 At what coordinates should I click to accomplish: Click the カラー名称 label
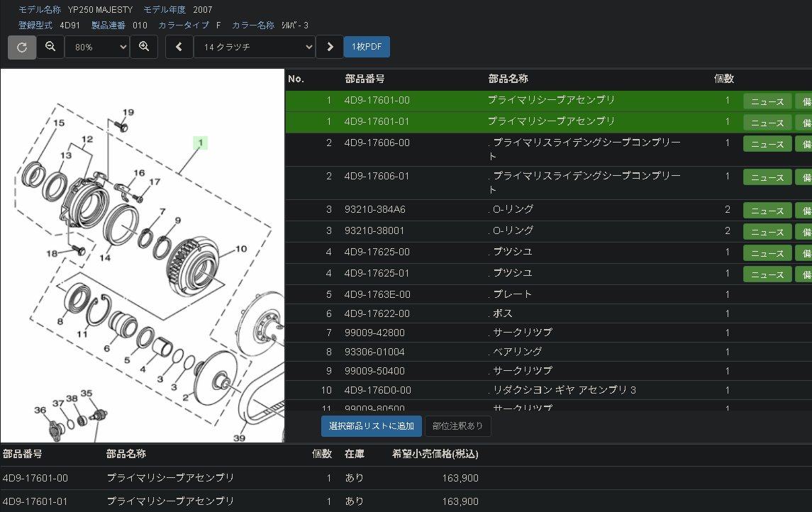coord(253,25)
